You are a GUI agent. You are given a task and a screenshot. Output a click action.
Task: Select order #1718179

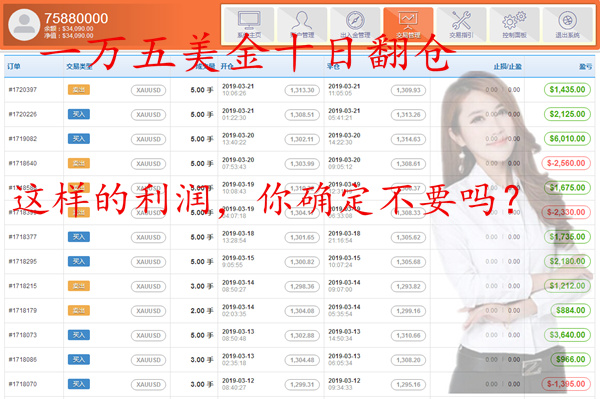(23, 310)
